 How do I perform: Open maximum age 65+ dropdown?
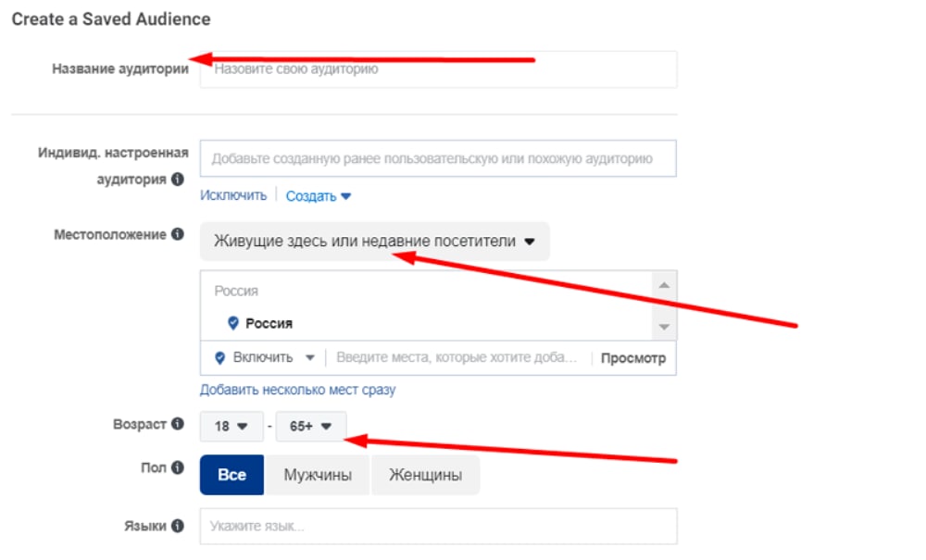point(310,427)
